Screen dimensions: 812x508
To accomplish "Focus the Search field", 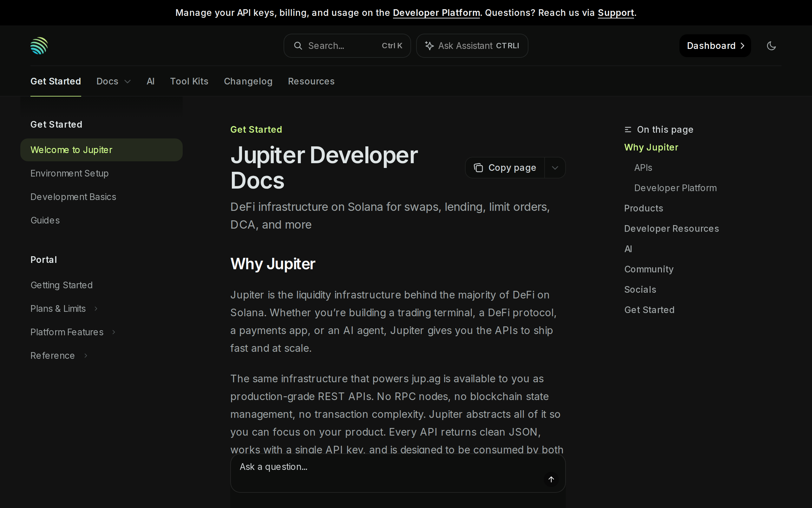I will point(347,46).
